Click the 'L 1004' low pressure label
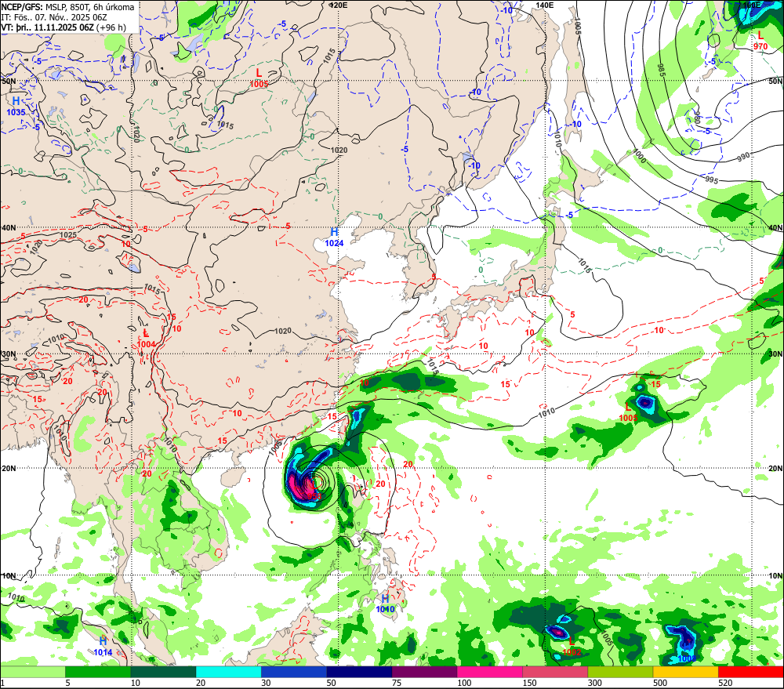Viewport: 784px width, 689px height. tap(146, 339)
